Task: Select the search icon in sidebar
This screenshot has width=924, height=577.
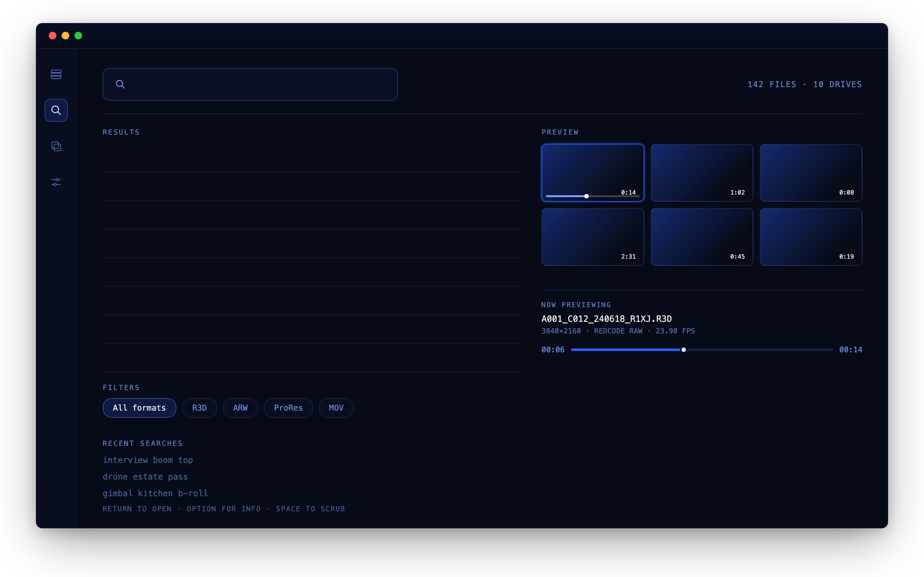Action: pyautogui.click(x=56, y=110)
